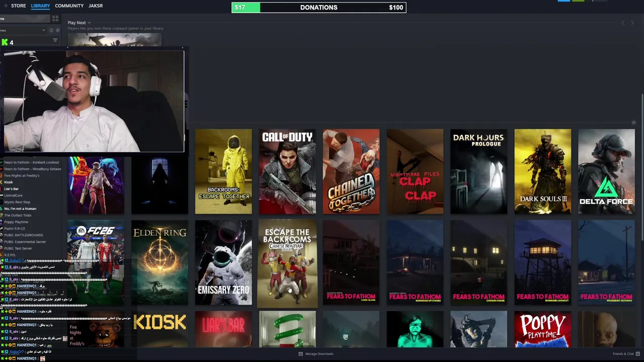Open Backrooms: Escape Together cover
This screenshot has width=644, height=362.
[223, 171]
